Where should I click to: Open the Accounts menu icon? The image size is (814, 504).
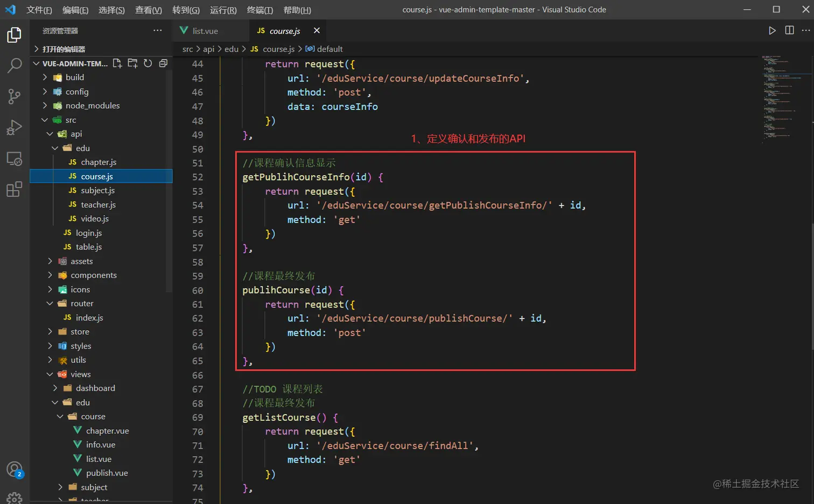click(x=15, y=470)
